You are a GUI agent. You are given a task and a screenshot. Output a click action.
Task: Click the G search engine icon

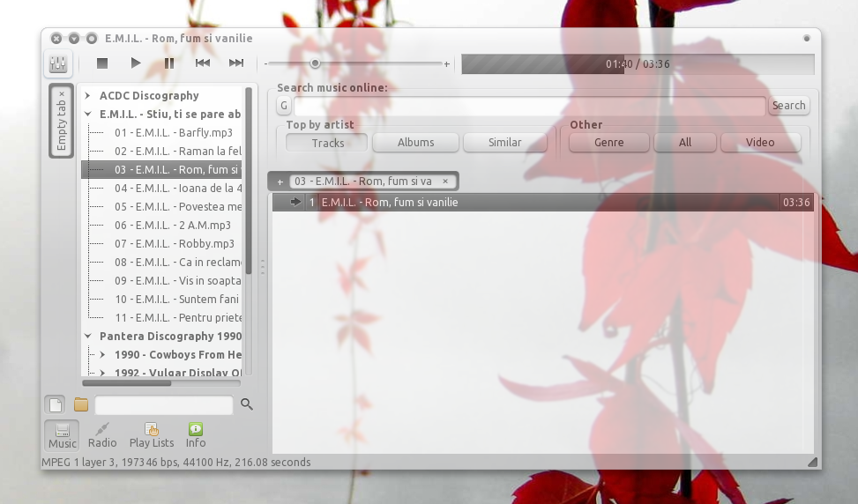pos(283,106)
